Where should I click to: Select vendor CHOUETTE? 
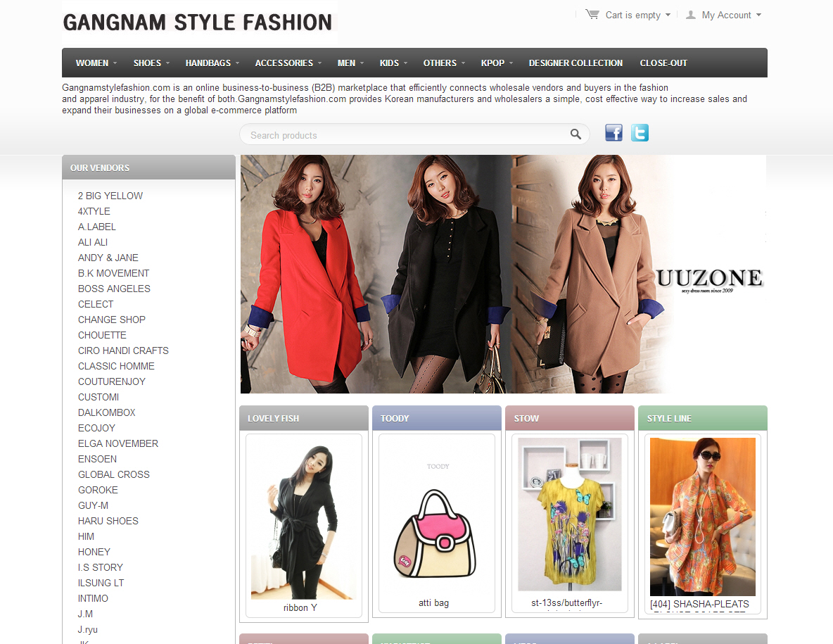click(x=103, y=335)
